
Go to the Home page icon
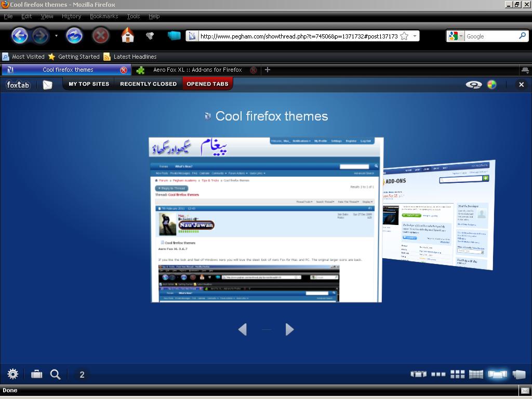pos(128,36)
